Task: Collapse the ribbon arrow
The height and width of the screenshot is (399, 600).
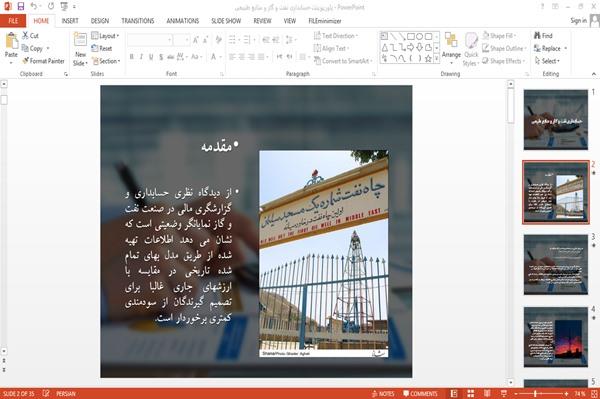Action: coord(593,74)
